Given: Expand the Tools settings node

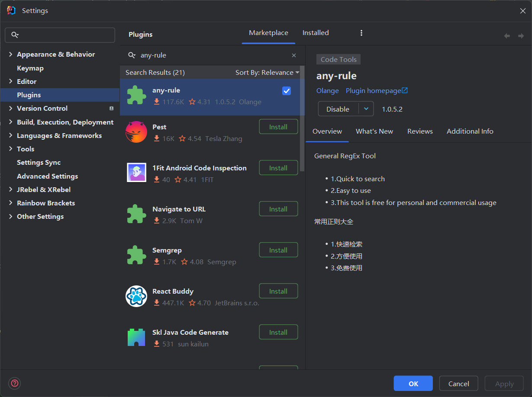Looking at the screenshot, I should (x=10, y=149).
